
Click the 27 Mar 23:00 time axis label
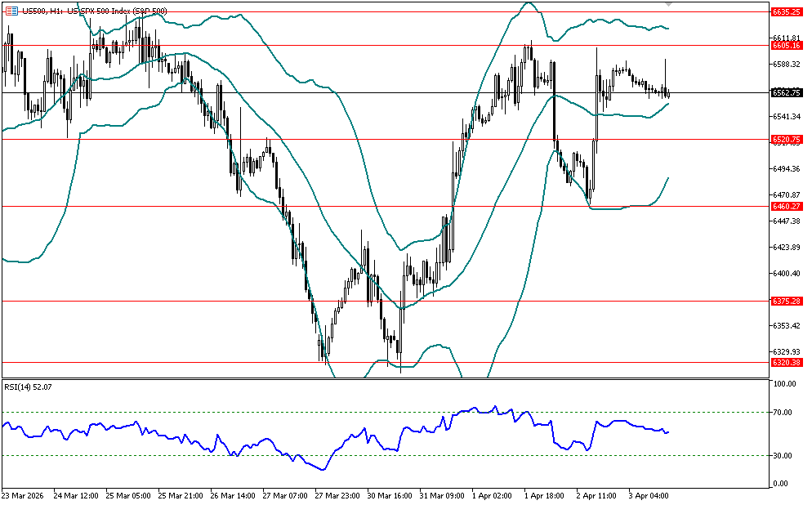pyautogui.click(x=335, y=496)
